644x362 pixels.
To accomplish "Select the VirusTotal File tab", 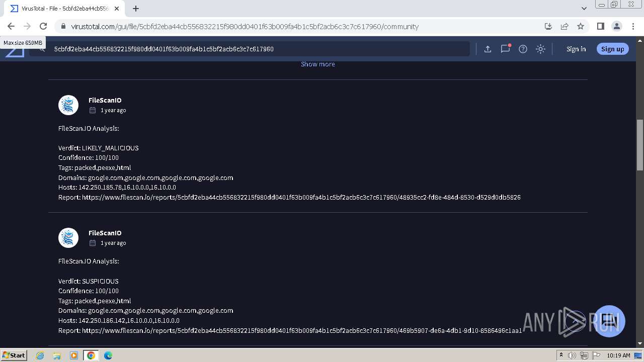I will click(64, 9).
